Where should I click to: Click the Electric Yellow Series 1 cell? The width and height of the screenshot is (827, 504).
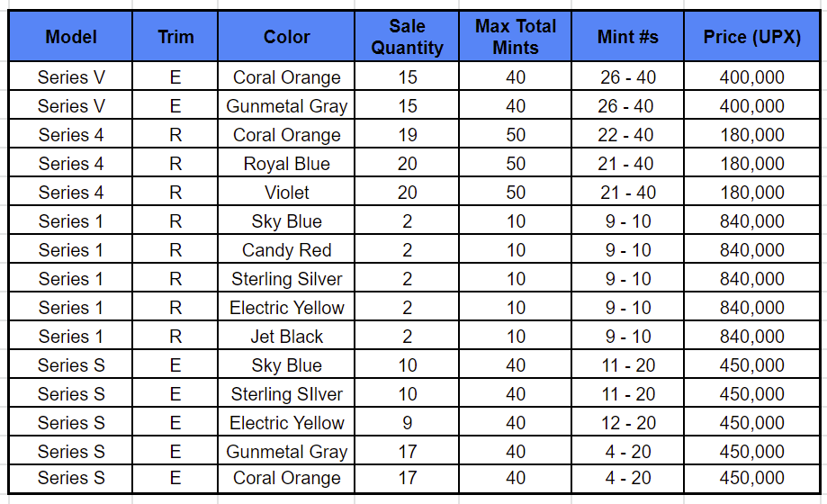click(286, 307)
